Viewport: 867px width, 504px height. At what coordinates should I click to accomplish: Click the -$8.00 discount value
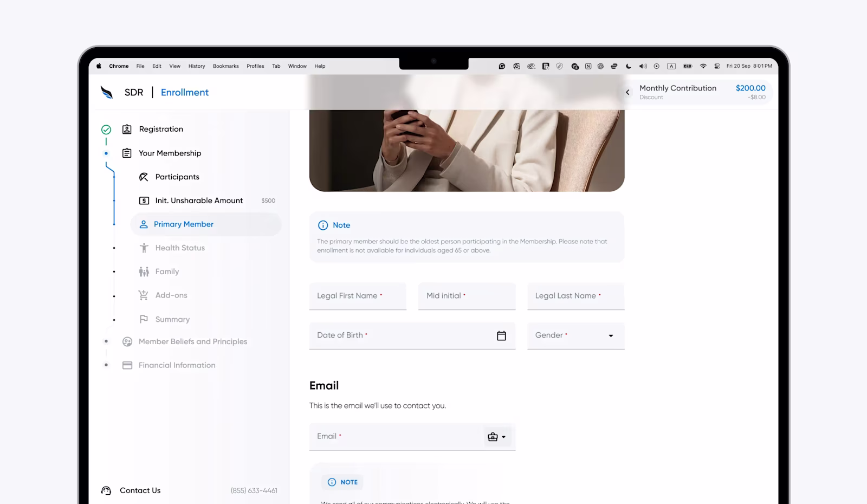point(757,98)
